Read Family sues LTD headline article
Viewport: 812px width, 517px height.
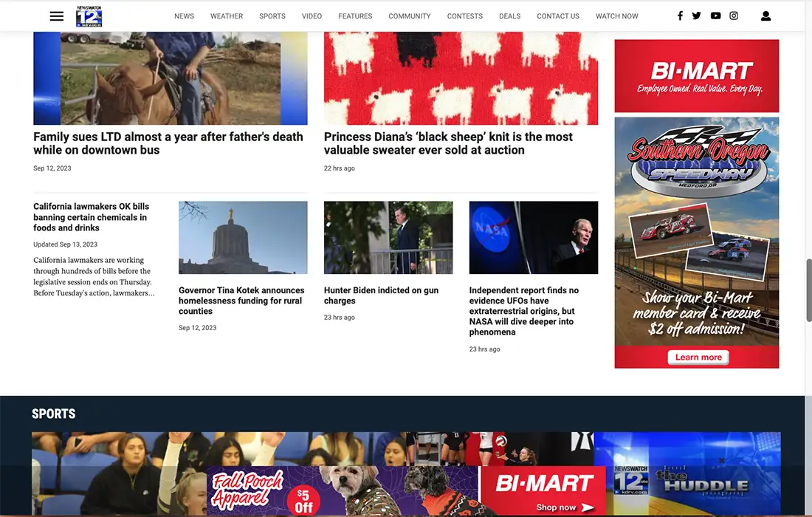pyautogui.click(x=168, y=143)
